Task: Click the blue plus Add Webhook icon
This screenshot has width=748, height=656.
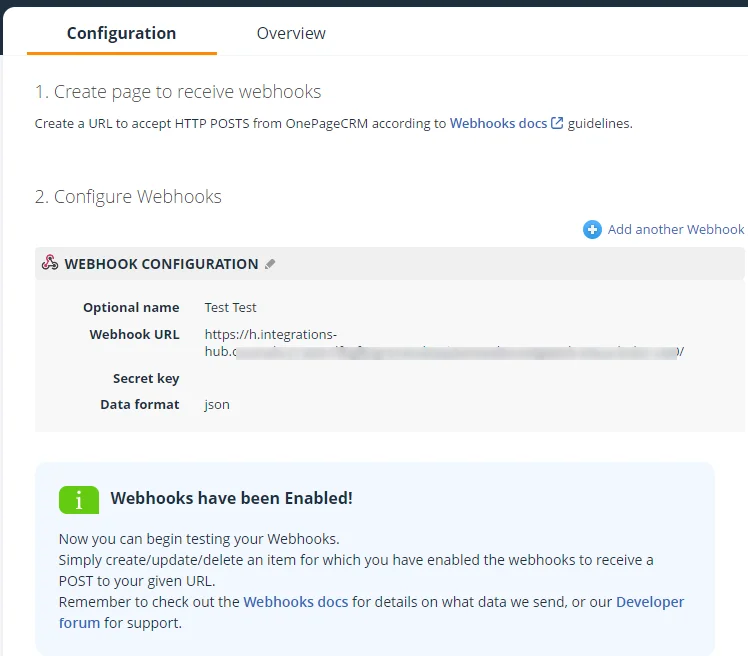Action: point(592,229)
